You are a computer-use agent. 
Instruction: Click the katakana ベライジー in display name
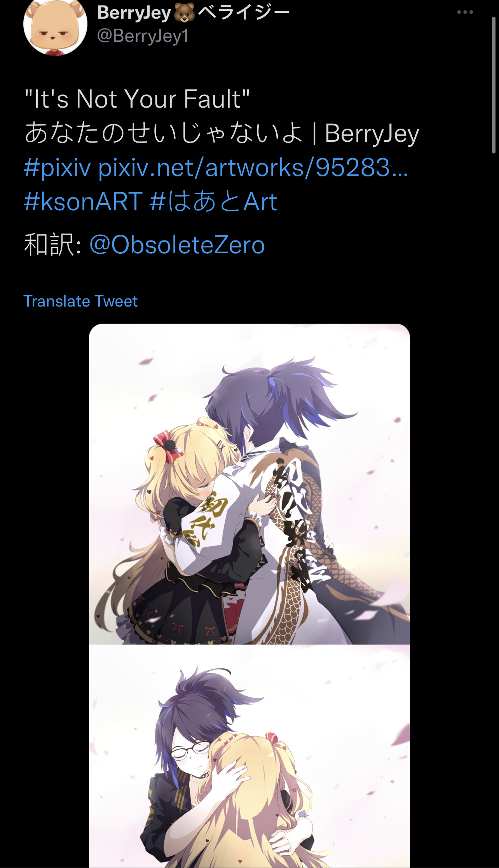coord(244,13)
